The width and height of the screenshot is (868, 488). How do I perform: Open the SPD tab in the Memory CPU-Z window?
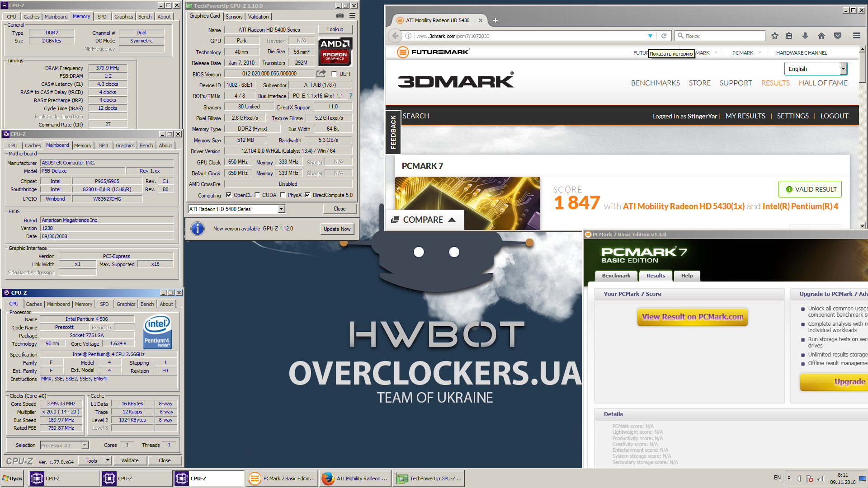coord(102,17)
